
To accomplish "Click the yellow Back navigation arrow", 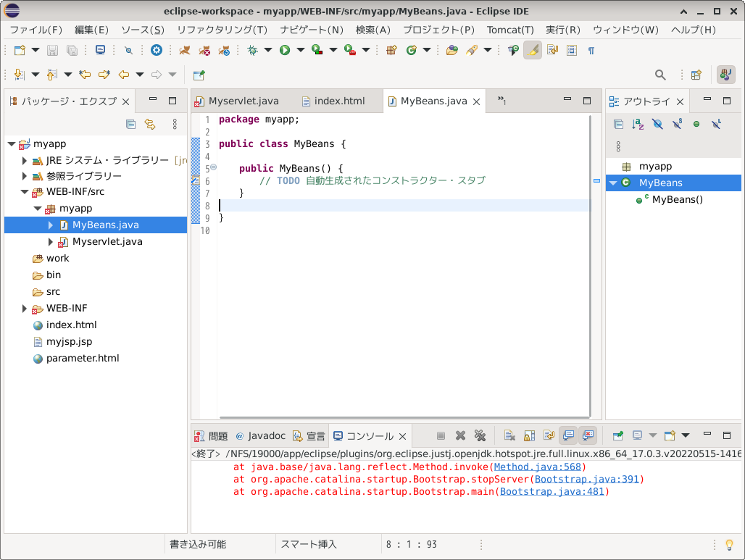I will 124,75.
